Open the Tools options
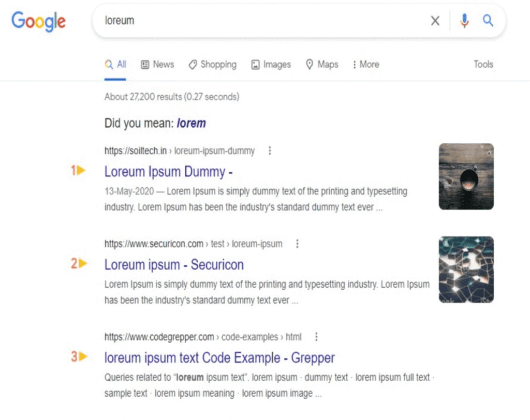This screenshot has width=530, height=420. coord(483,65)
